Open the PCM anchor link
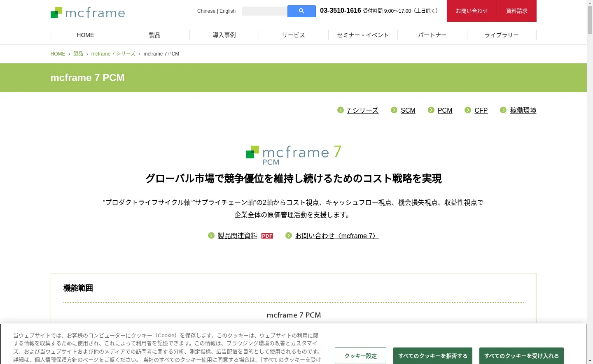 click(x=445, y=110)
